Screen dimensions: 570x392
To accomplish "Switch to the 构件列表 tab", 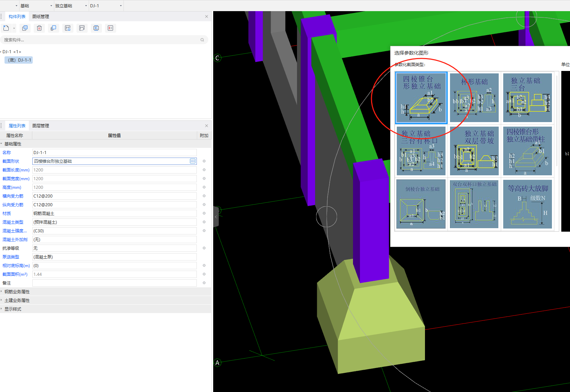I will click(17, 17).
